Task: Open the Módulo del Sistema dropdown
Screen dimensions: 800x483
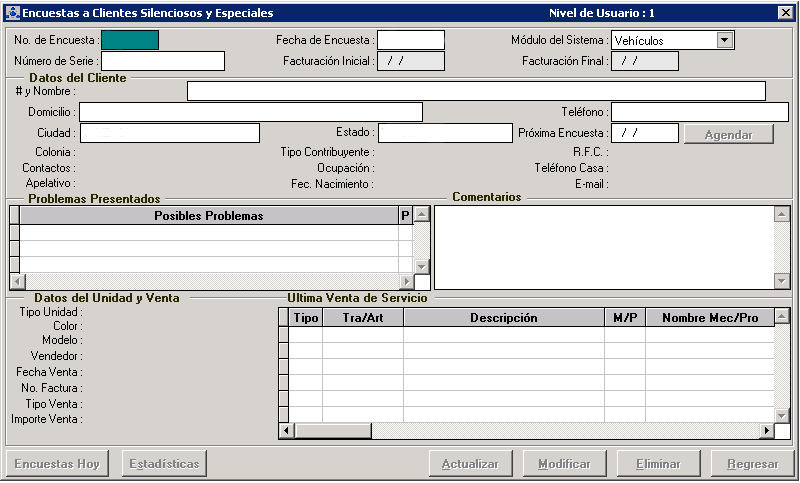Action: coord(725,41)
